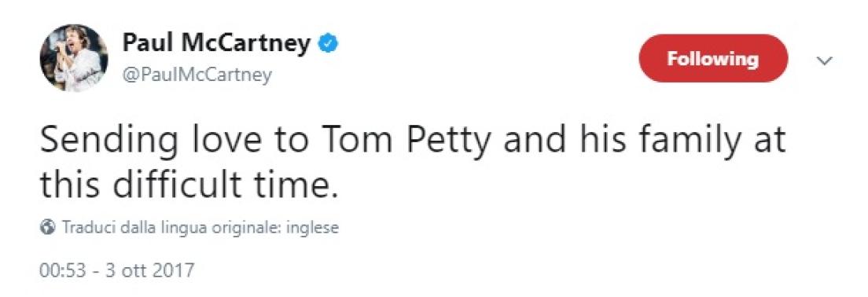Open the Paul McCartney display name

click(216, 44)
